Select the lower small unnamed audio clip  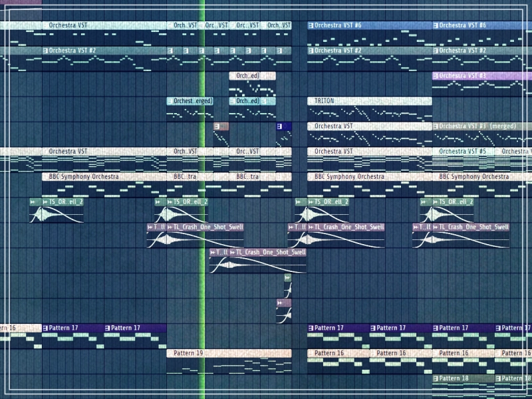coord(284,312)
